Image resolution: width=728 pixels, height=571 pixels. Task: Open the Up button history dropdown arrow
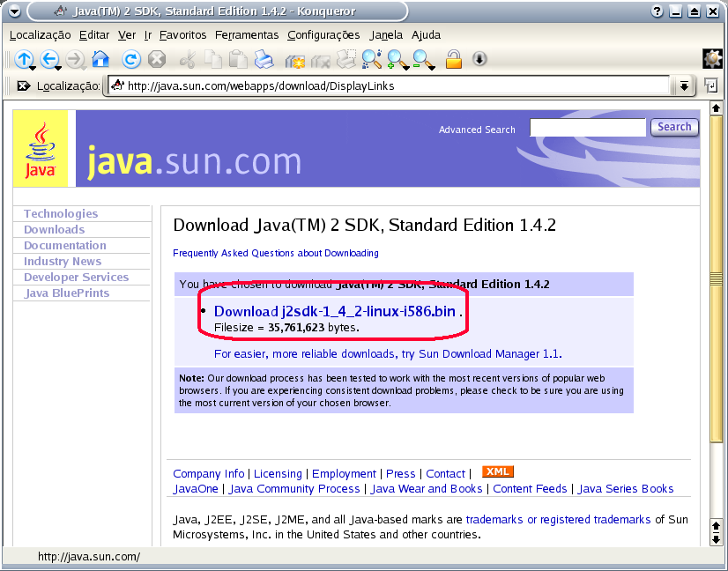pyautogui.click(x=33, y=68)
